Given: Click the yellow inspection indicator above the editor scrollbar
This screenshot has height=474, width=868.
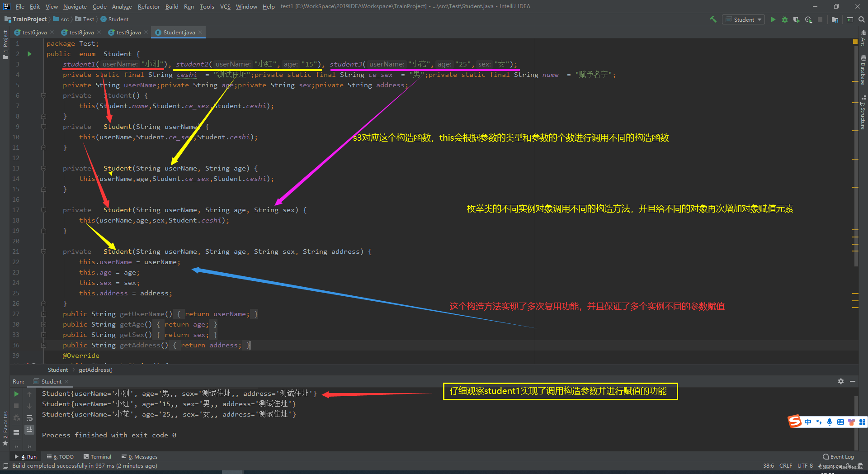Looking at the screenshot, I should coord(855,42).
